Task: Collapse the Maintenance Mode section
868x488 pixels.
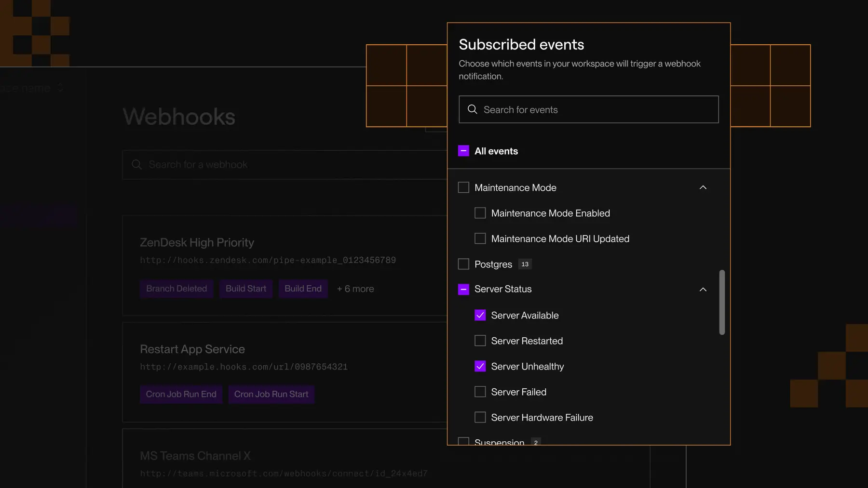Action: click(x=703, y=187)
